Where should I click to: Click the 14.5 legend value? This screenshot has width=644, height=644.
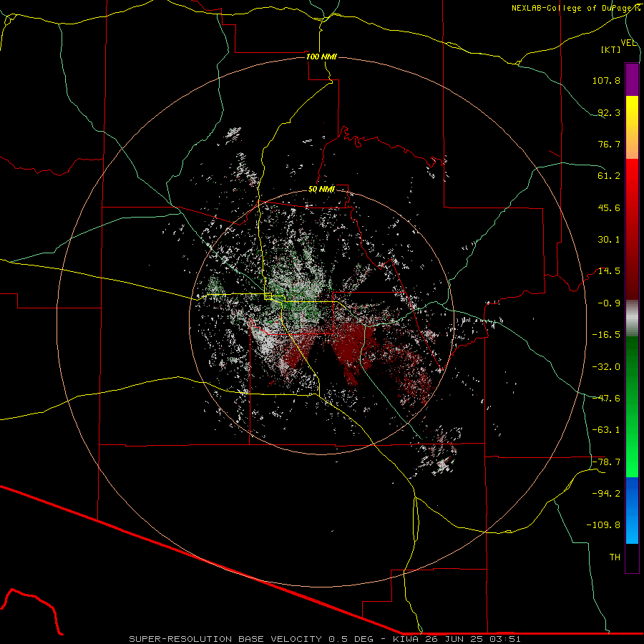click(x=609, y=271)
